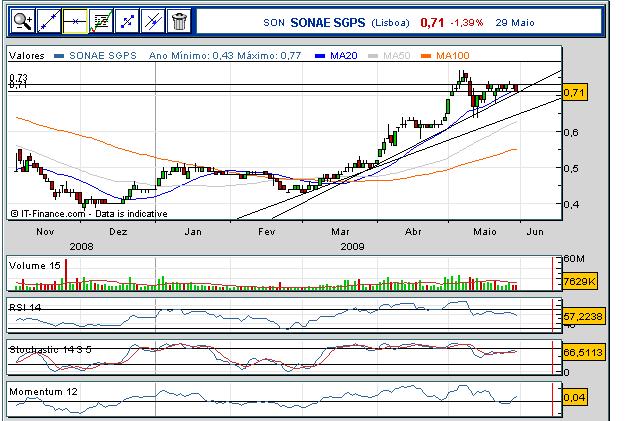Click the red 0,71 price in header

tap(432, 23)
